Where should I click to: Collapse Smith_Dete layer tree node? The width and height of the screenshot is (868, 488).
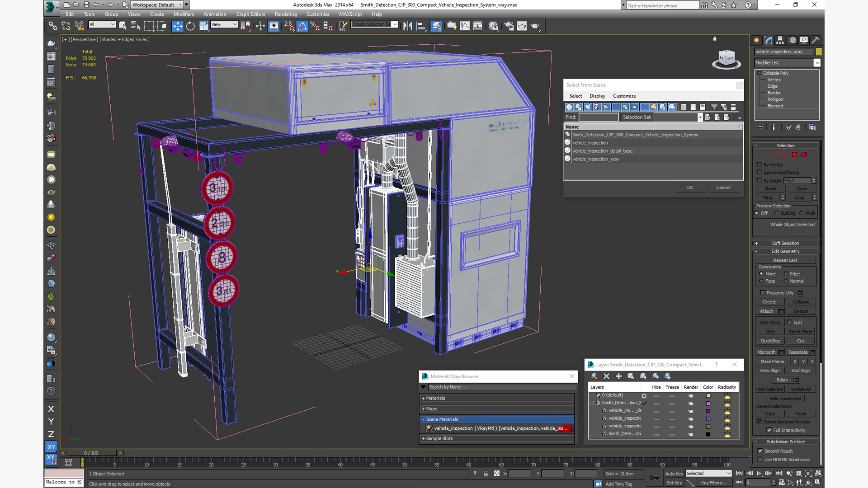pos(592,403)
